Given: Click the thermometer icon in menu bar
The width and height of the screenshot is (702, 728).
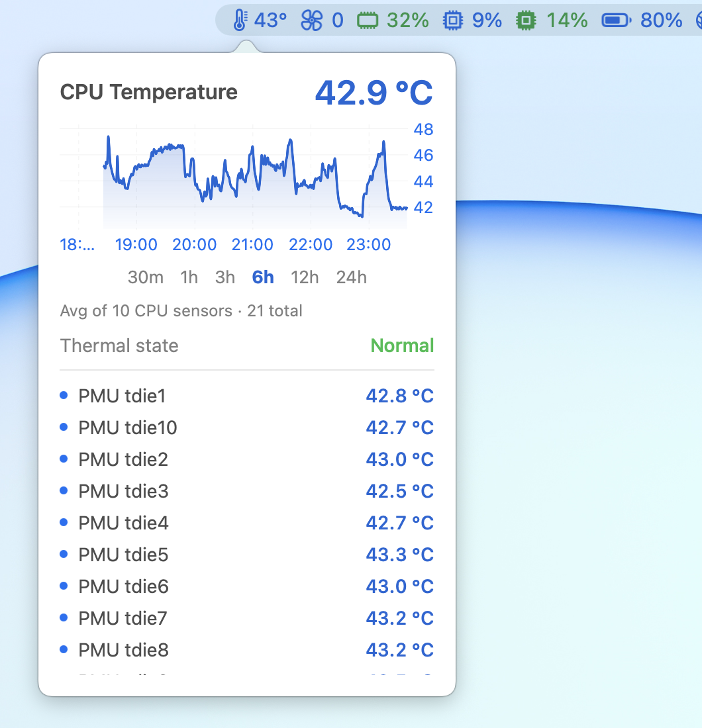Looking at the screenshot, I should (x=240, y=21).
